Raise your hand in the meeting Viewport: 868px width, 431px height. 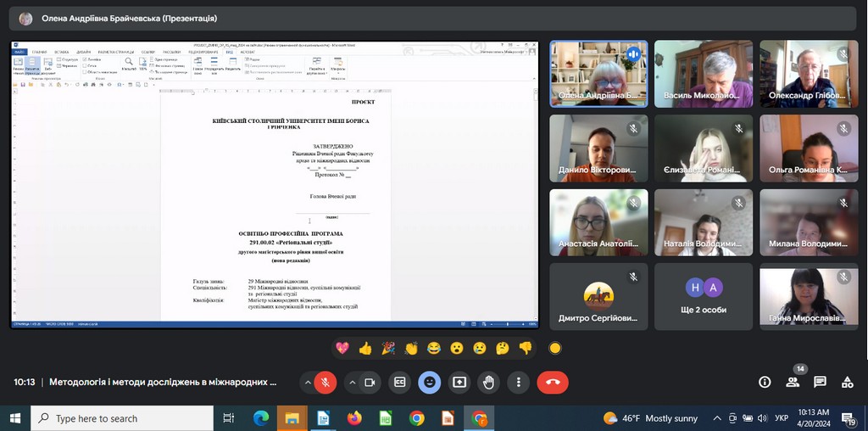(x=489, y=383)
